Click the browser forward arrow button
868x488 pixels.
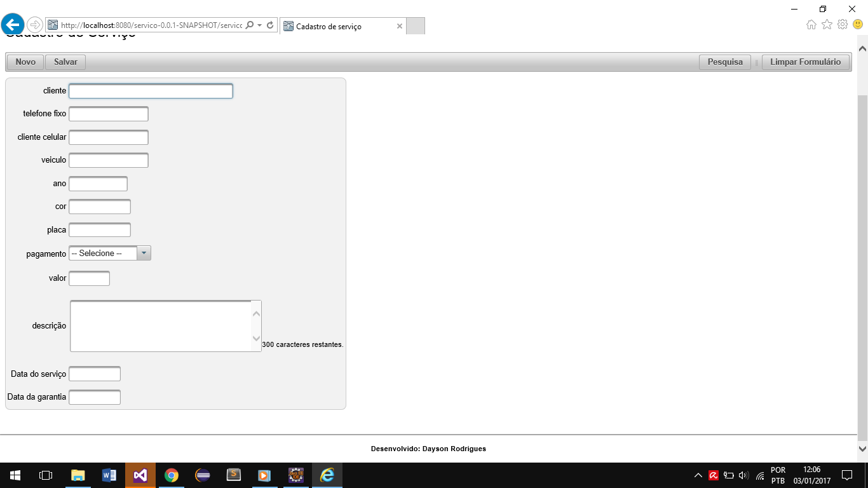(x=35, y=25)
